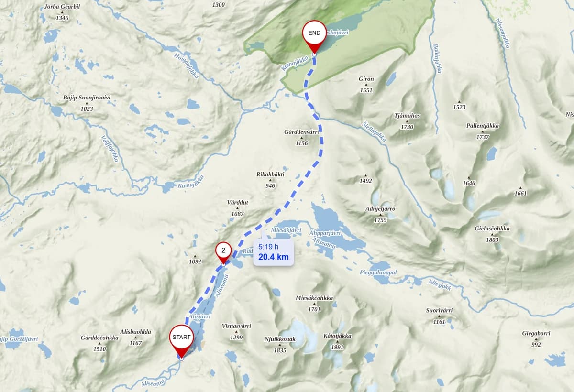
Task: Click the Ribakbákti 946 peak marker
Action: pos(270,180)
